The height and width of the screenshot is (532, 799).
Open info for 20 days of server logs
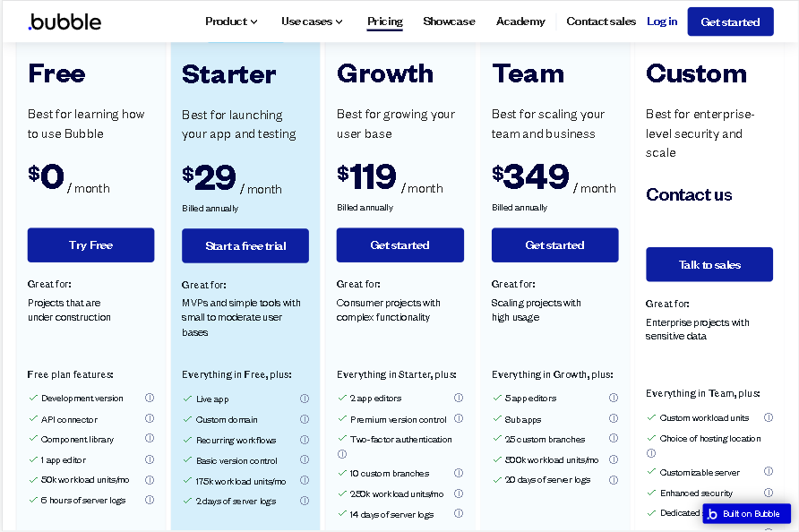tap(614, 480)
